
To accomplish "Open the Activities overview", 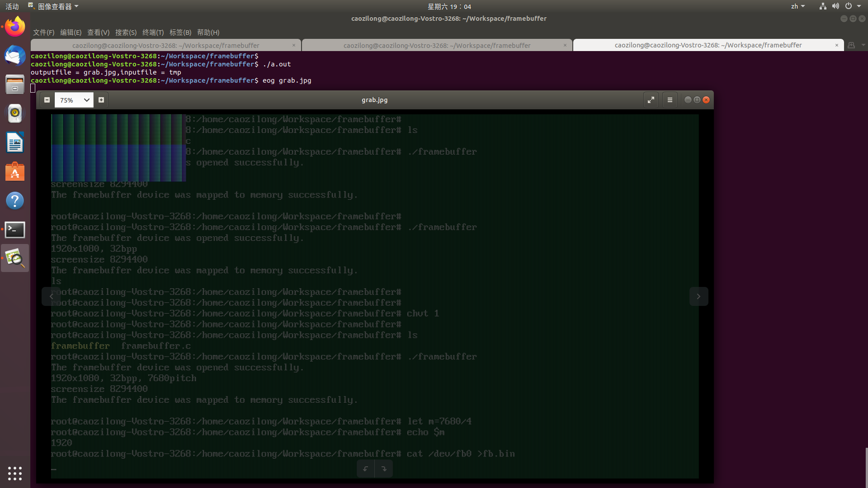I will 12,6.
